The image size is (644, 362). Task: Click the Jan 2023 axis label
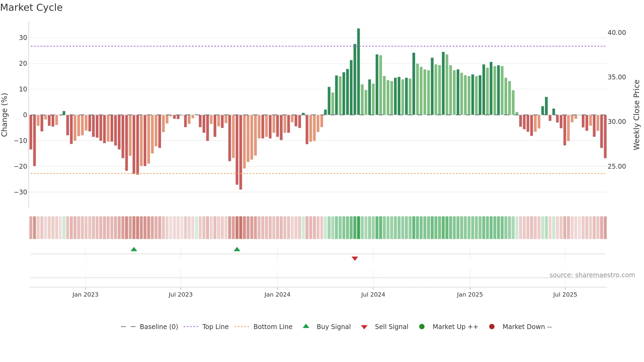coord(85,294)
